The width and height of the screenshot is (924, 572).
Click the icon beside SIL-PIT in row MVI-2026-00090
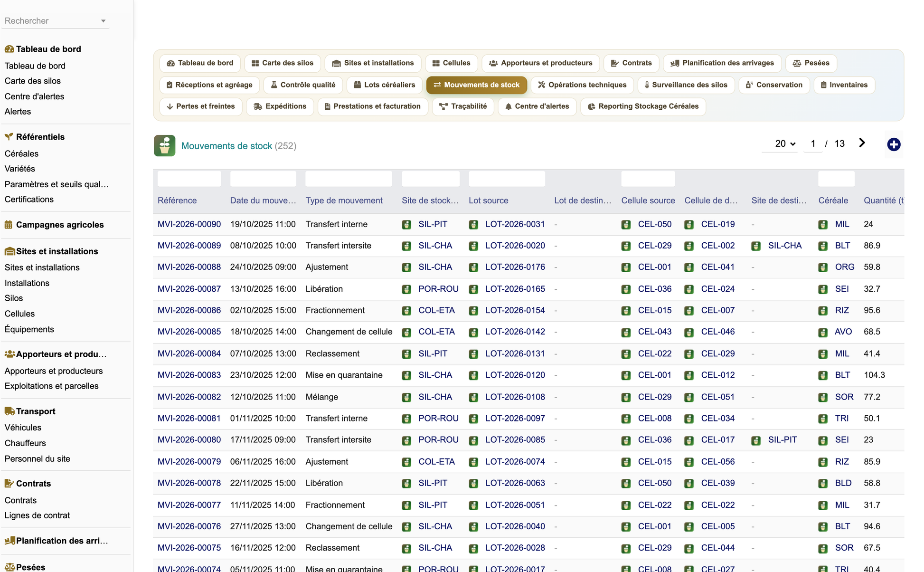[406, 225]
